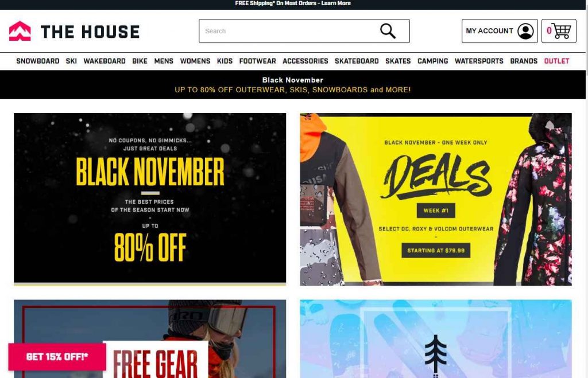This screenshot has height=378, width=588.
Task: Select the Week #1 deals label
Action: tap(436, 211)
